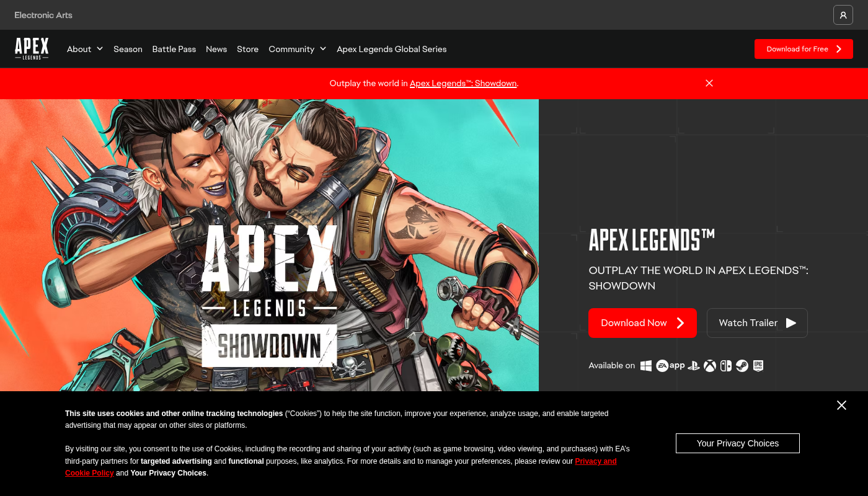
Task: Select the PlayStation platform icon
Action: [x=694, y=366]
